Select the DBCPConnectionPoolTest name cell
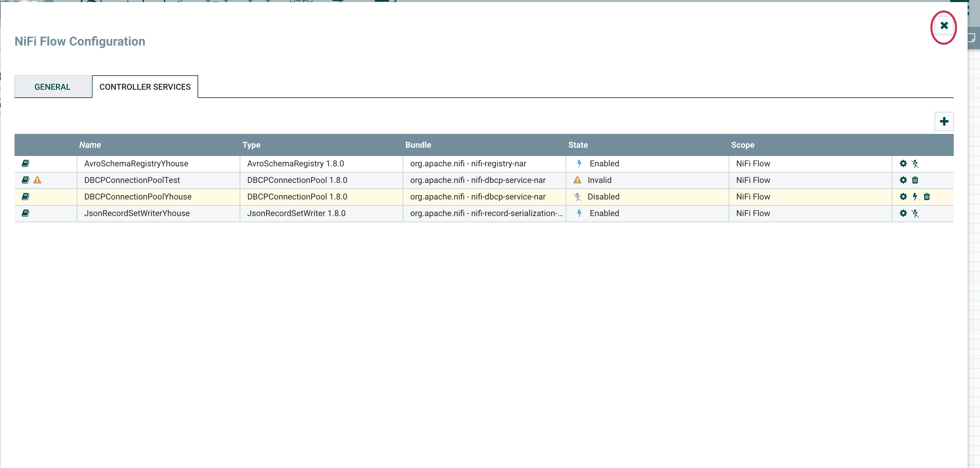The width and height of the screenshot is (980, 468). click(x=158, y=180)
